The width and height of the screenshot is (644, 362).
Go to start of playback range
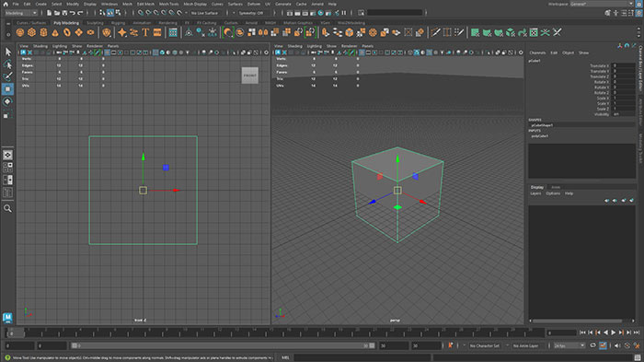tap(582, 333)
